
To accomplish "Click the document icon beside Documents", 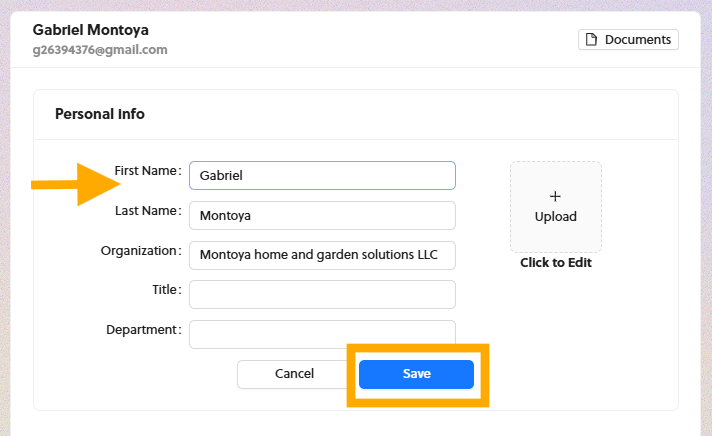I will coord(591,40).
